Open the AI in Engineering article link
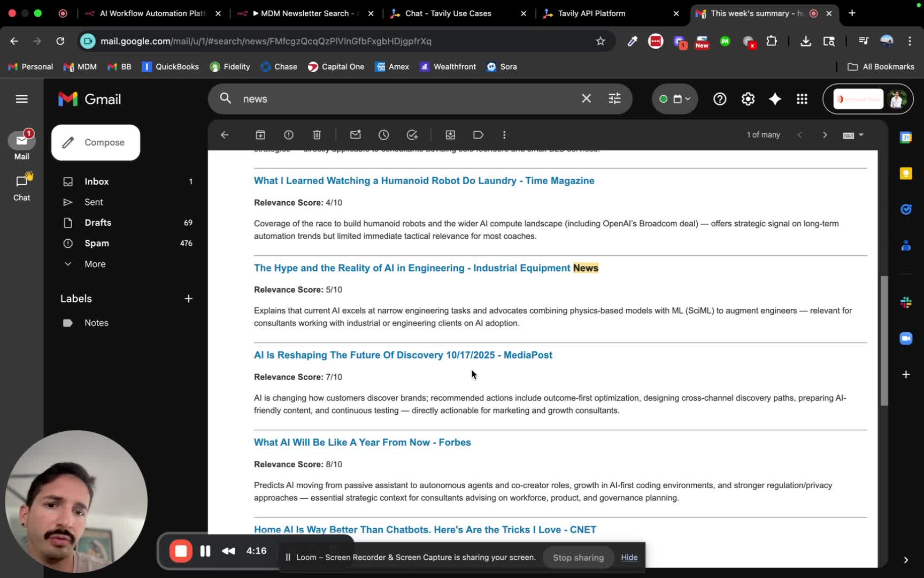Image resolution: width=924 pixels, height=578 pixels. point(426,268)
